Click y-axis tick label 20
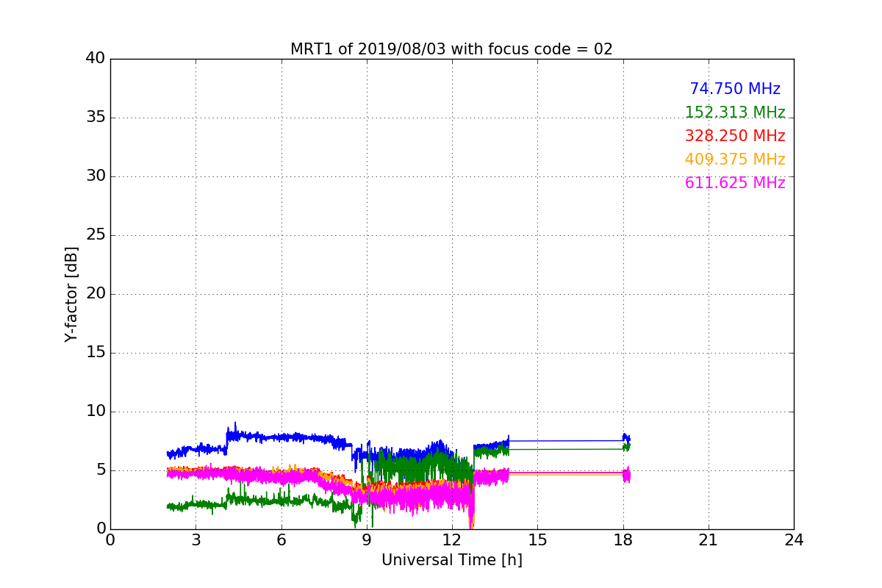Viewport: 882px width, 588px height. [x=95, y=294]
